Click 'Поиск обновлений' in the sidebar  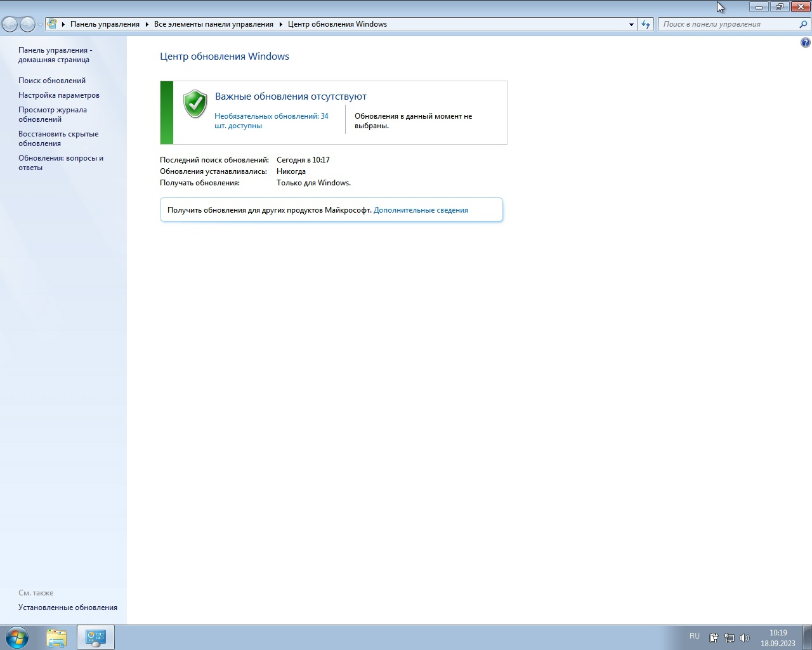(x=52, y=81)
